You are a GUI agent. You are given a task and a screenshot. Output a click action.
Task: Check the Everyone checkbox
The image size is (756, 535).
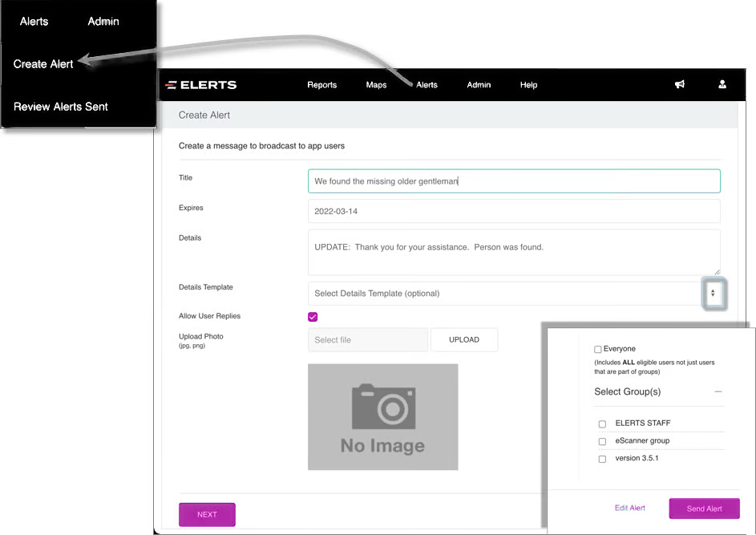click(x=598, y=349)
